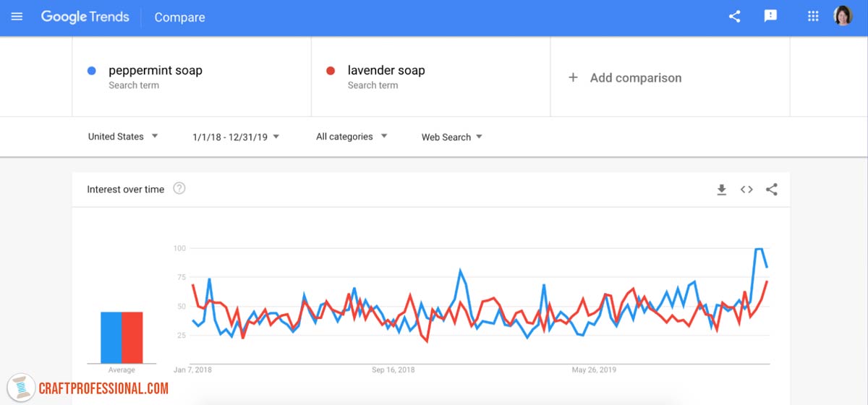
Task: Open the help icon beside Interest over time
Action: (179, 189)
